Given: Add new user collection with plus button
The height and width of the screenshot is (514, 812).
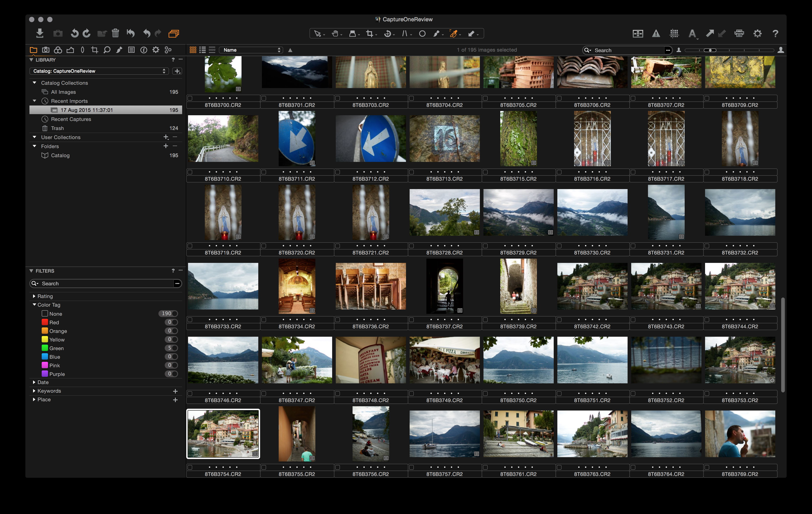Looking at the screenshot, I should [166, 137].
